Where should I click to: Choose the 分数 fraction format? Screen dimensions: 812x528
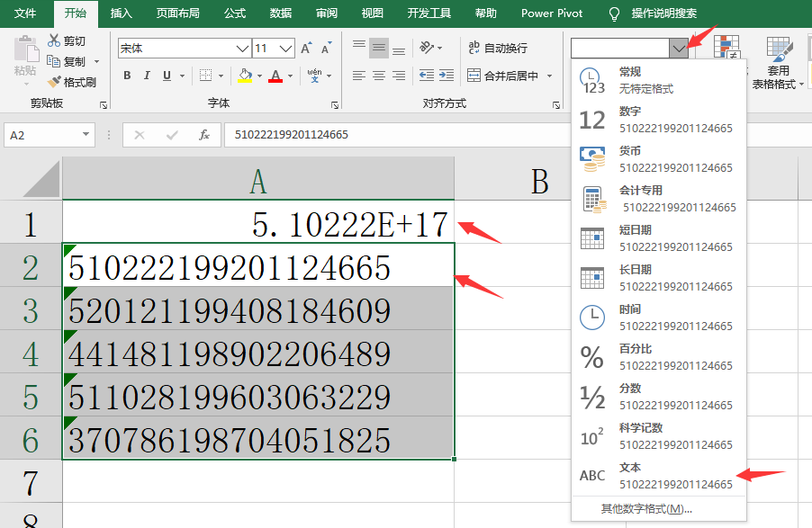point(659,397)
